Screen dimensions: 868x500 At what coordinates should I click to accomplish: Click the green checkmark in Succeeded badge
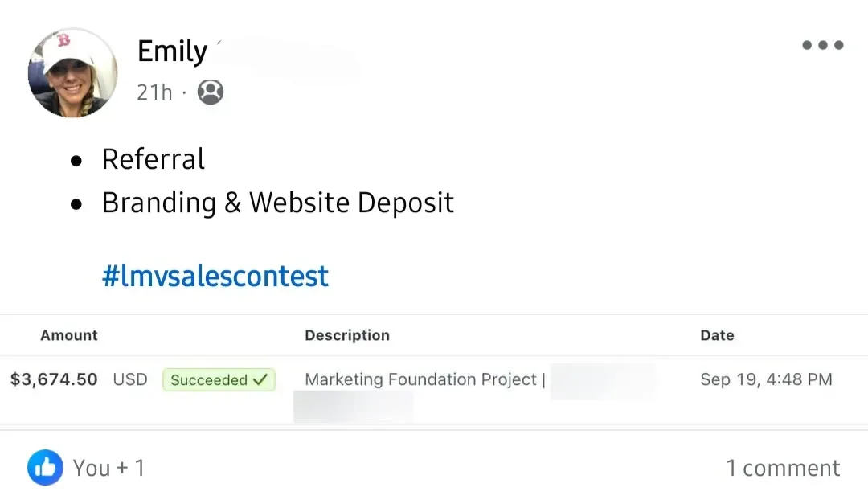[x=260, y=380]
